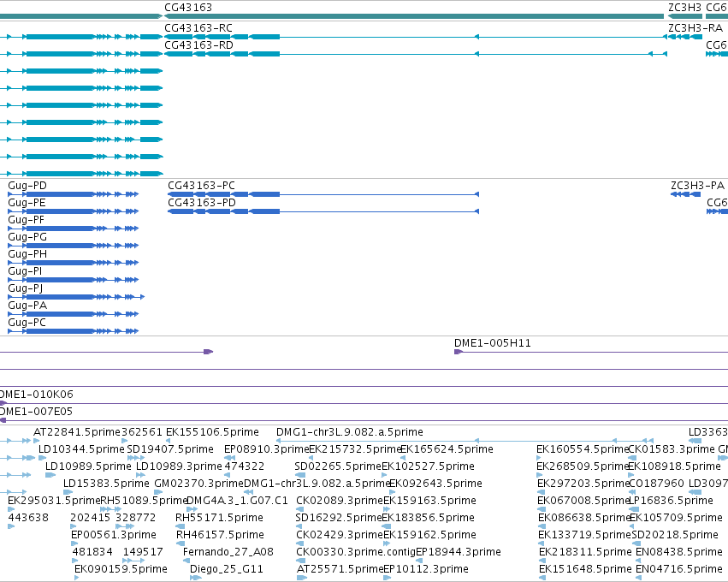Screen dimensions: 728x582
Task: Select the CG43163-PD protein label
Action: pos(202,203)
